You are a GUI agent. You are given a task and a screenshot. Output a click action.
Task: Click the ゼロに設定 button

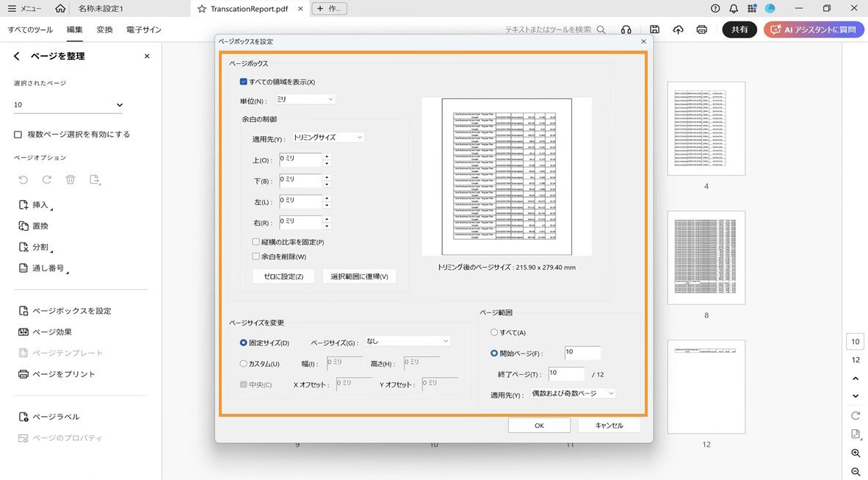point(283,276)
